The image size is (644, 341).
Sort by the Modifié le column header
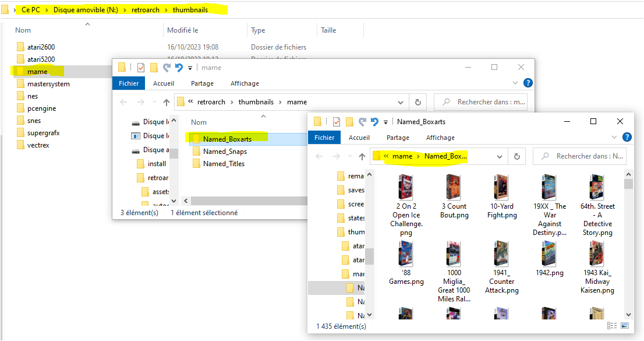coord(183,30)
